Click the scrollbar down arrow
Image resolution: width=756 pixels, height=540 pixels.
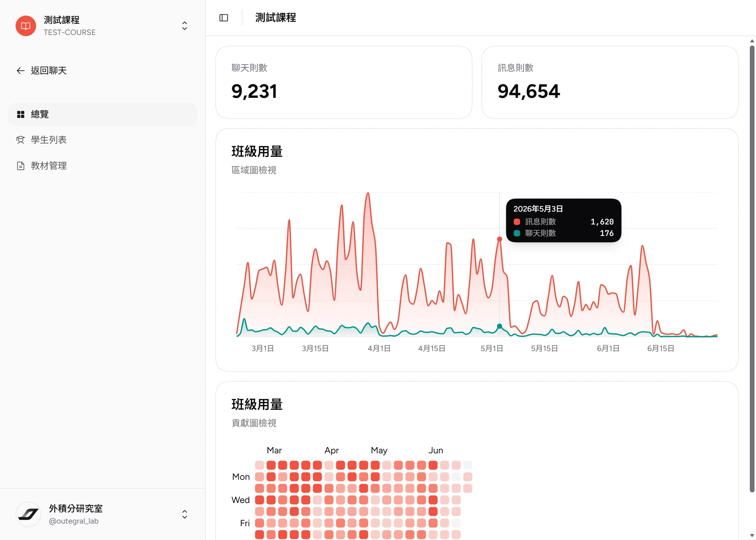pyautogui.click(x=752, y=535)
